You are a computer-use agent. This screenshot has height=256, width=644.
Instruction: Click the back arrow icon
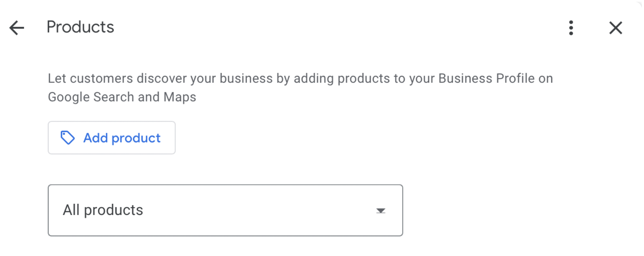tap(17, 28)
